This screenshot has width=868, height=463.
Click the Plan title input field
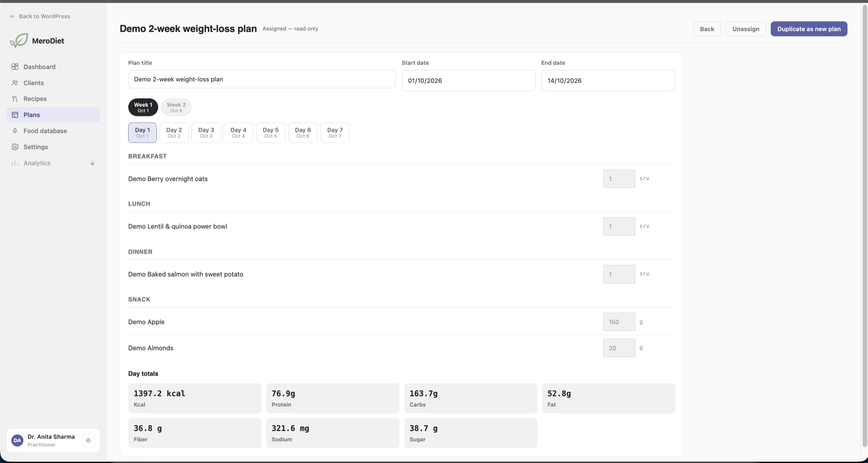tap(262, 79)
